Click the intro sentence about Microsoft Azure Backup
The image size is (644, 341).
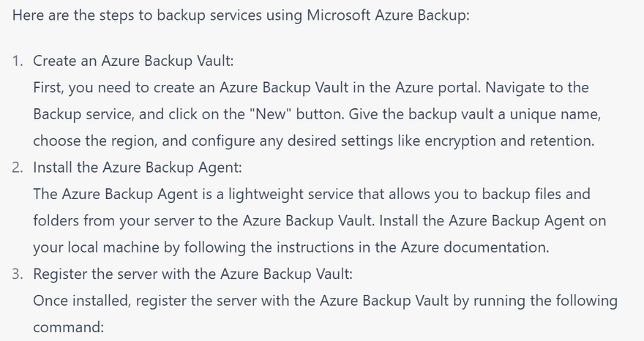[x=241, y=15]
